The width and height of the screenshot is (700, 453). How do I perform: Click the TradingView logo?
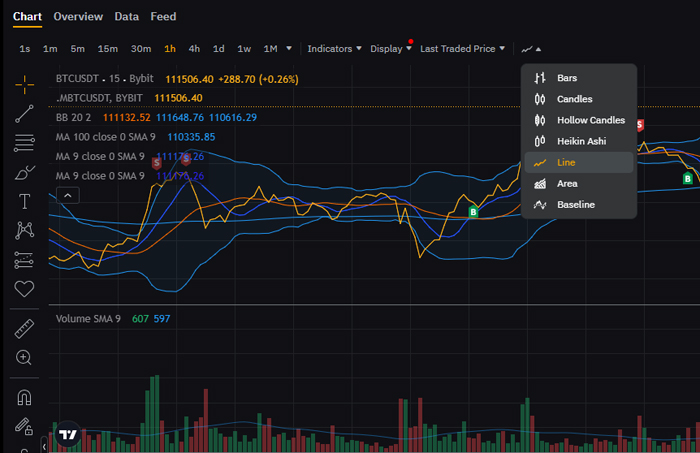click(x=68, y=434)
